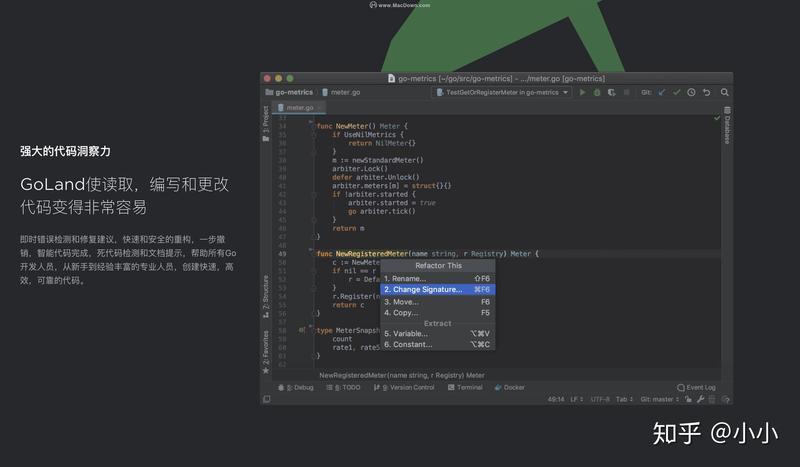Screen dimensions: 800x467
Task: Click cursor position 49:14 in status bar
Action: [x=556, y=399]
